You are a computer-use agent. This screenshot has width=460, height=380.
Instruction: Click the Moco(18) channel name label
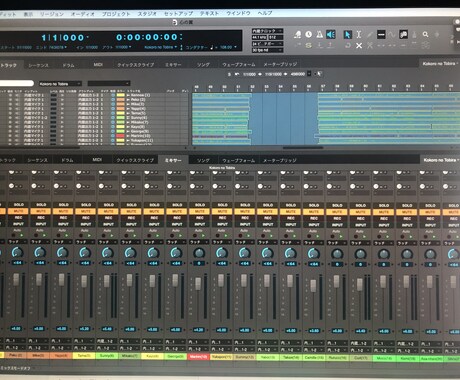tap(384, 359)
